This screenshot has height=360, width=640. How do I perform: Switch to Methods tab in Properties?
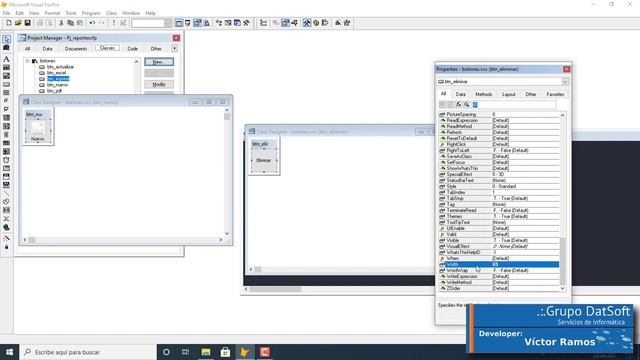coord(484,94)
